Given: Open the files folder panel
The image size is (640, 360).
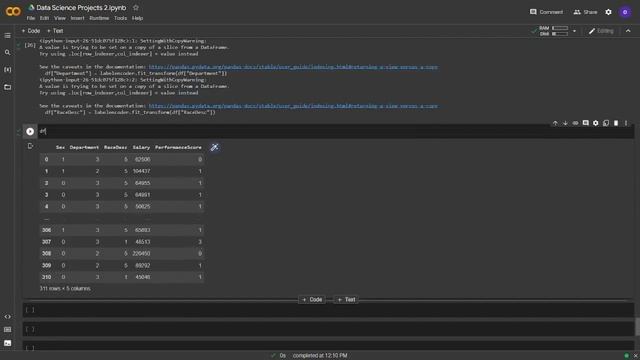Looking at the screenshot, I should pos(7,87).
